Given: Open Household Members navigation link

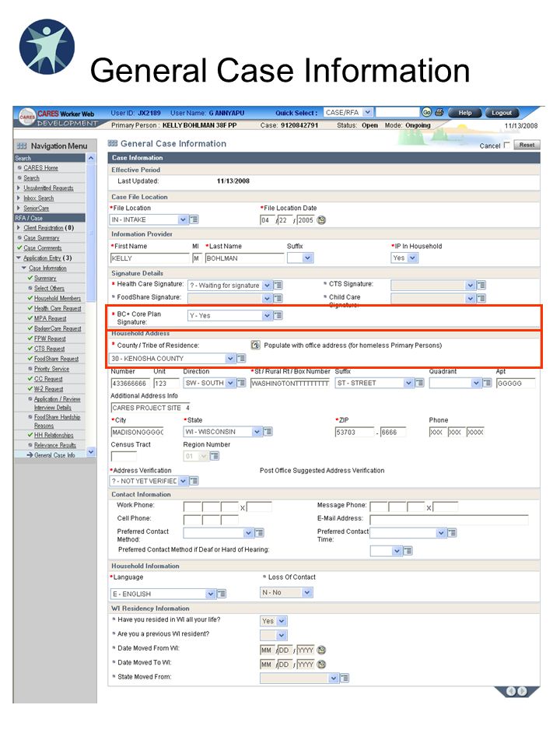Looking at the screenshot, I should (57, 298).
